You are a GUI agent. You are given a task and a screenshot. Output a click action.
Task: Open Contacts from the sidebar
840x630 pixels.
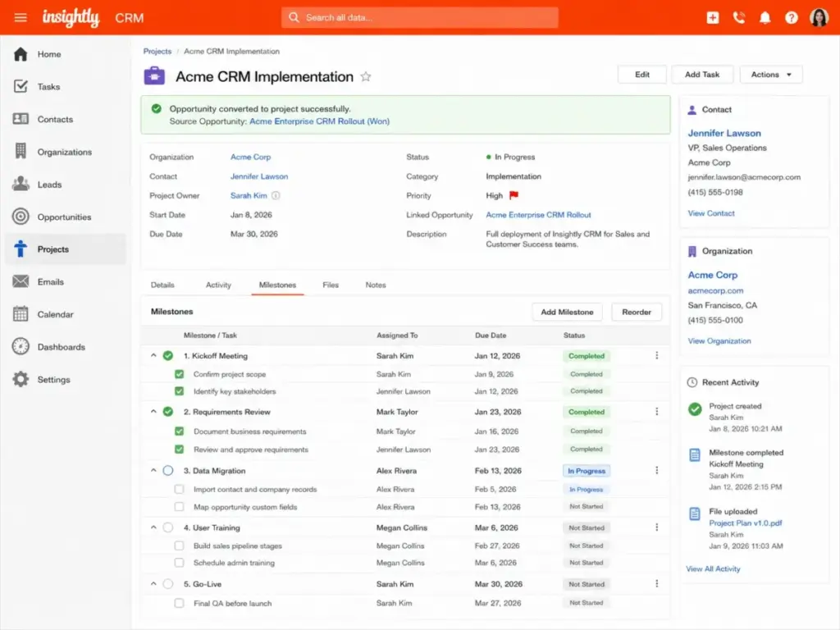[x=66, y=119]
